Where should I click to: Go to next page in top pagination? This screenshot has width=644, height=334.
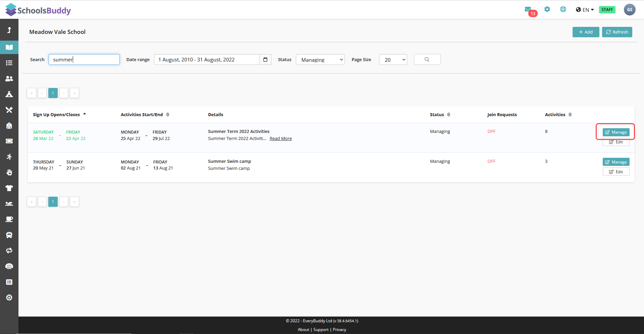click(x=64, y=93)
